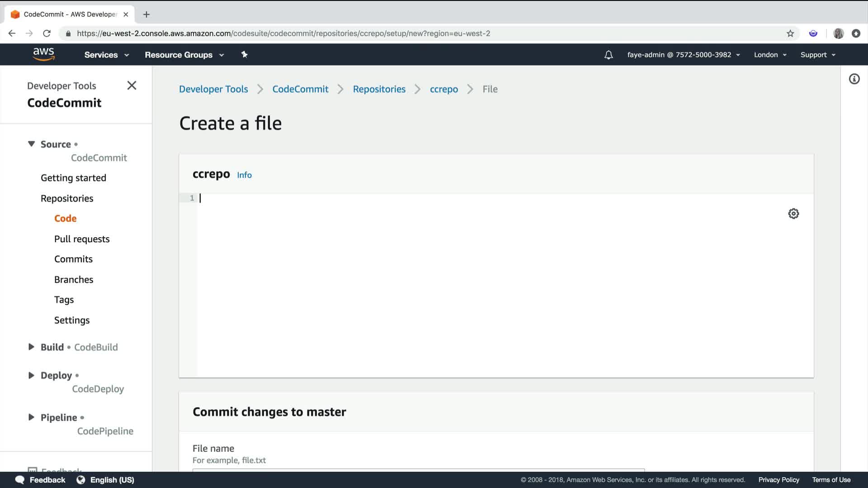The image size is (868, 488).
Task: Click the browser back arrow
Action: (x=12, y=33)
